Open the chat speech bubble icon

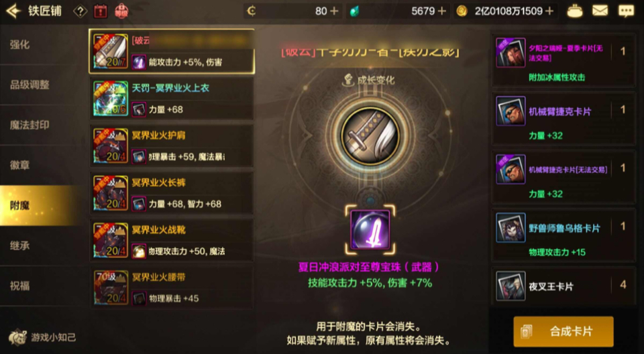point(627,11)
